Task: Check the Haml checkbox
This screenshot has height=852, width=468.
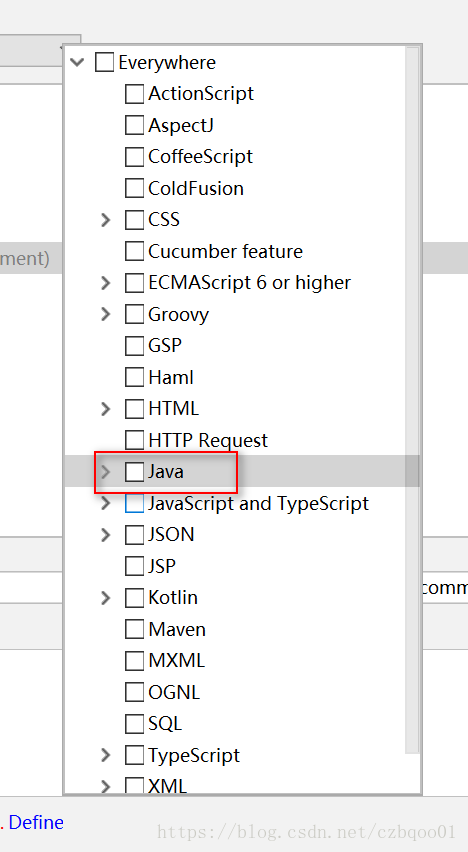Action: [x=134, y=377]
